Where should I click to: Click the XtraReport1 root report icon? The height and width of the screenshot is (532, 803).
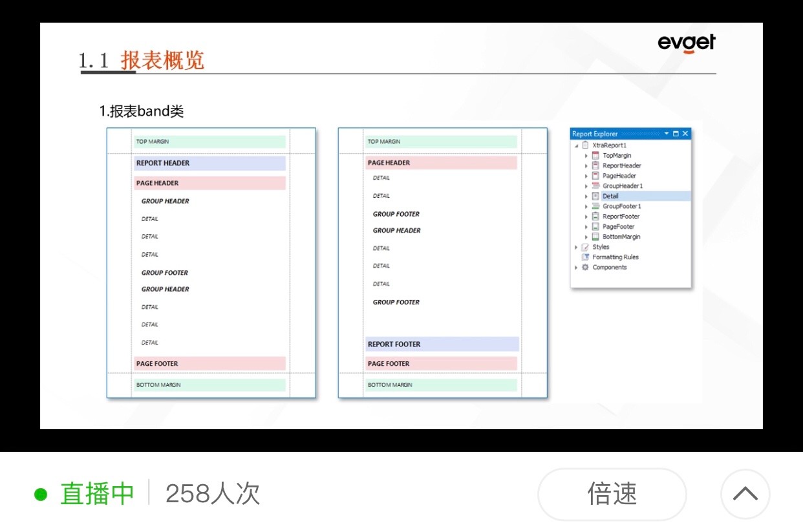585,145
